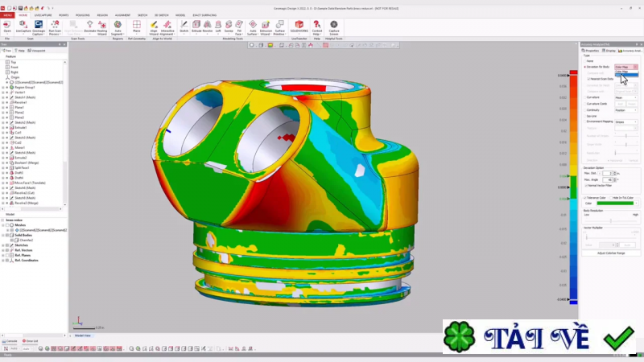
Task: Open the Console tab at bottom
Action: click(10, 341)
